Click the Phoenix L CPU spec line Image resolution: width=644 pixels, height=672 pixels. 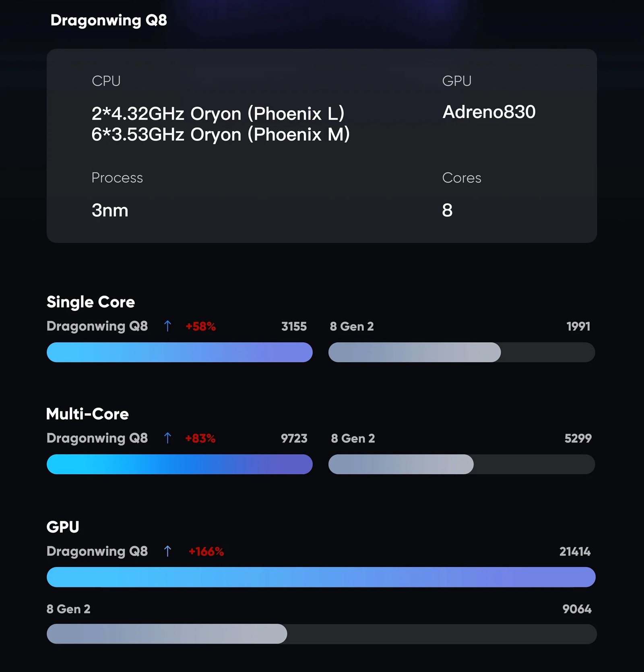(218, 114)
